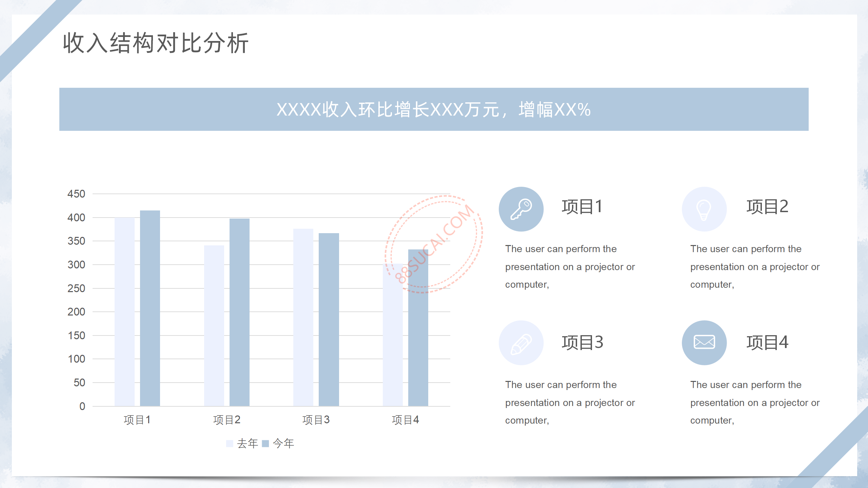Click the pencil icon beside 项目3
Viewport: 868px width, 488px height.
pyautogui.click(x=521, y=343)
